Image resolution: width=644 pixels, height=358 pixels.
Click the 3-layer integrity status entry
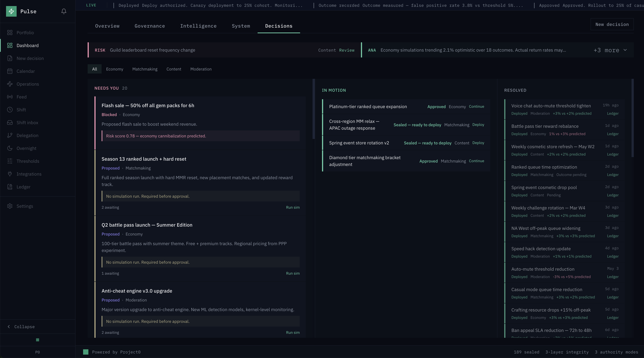click(567, 352)
